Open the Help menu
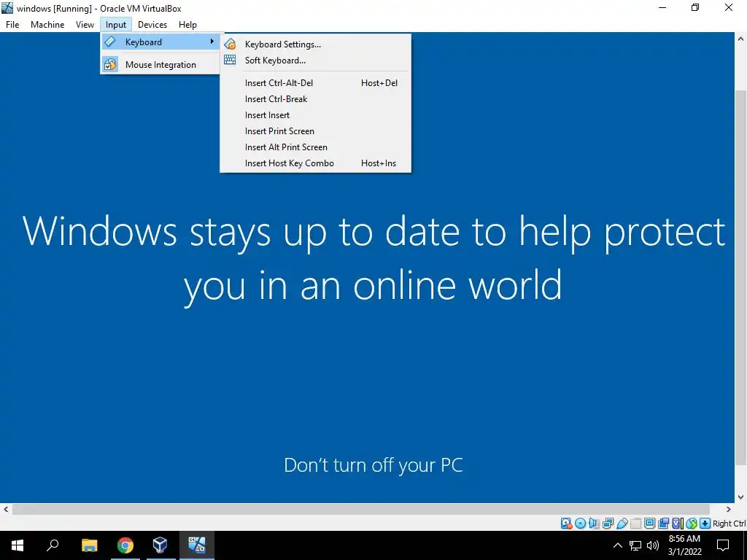The image size is (747, 560). (x=187, y=24)
